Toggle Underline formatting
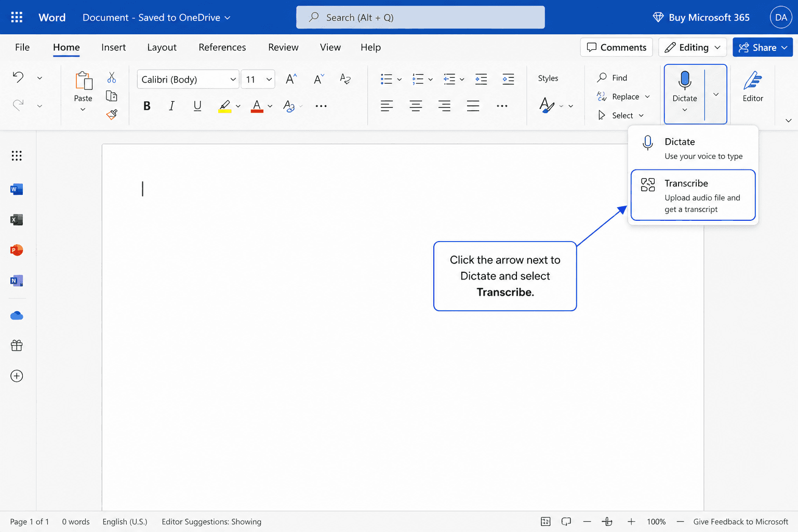This screenshot has width=798, height=532. pos(197,106)
